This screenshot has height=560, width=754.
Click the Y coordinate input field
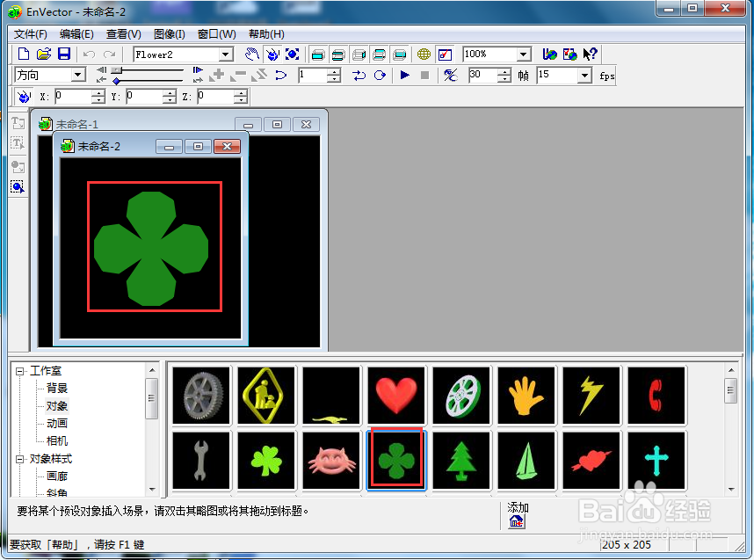click(144, 96)
